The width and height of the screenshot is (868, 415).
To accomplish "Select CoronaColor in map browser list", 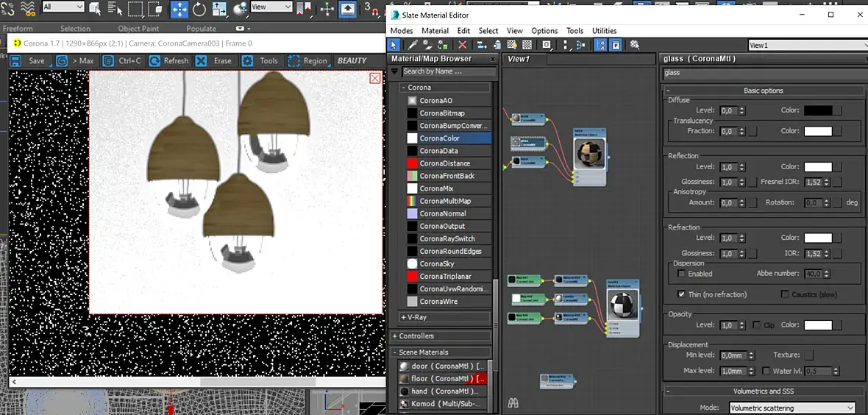I will click(x=439, y=138).
